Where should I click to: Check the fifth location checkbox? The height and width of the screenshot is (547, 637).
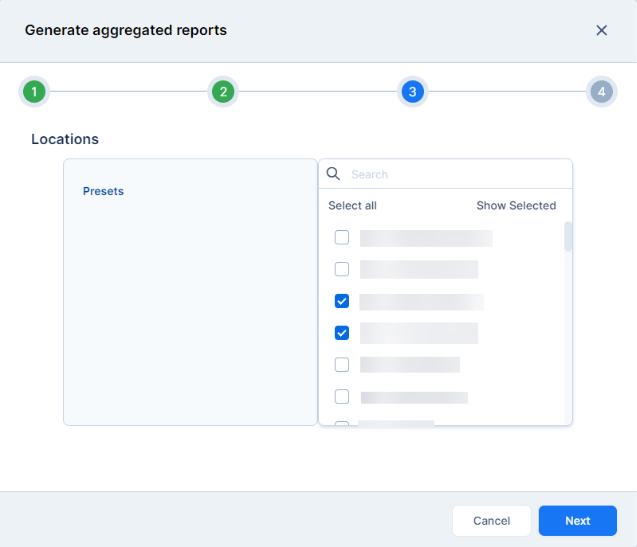(x=342, y=365)
